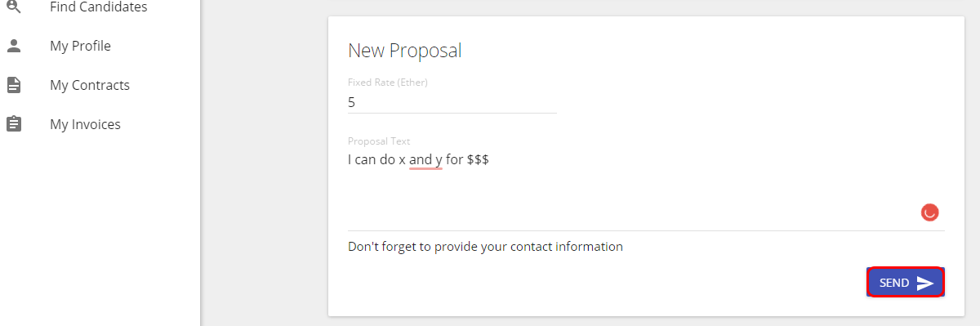This screenshot has width=980, height=326.
Task: Open the Find Candidates menu item
Action: pos(100,7)
